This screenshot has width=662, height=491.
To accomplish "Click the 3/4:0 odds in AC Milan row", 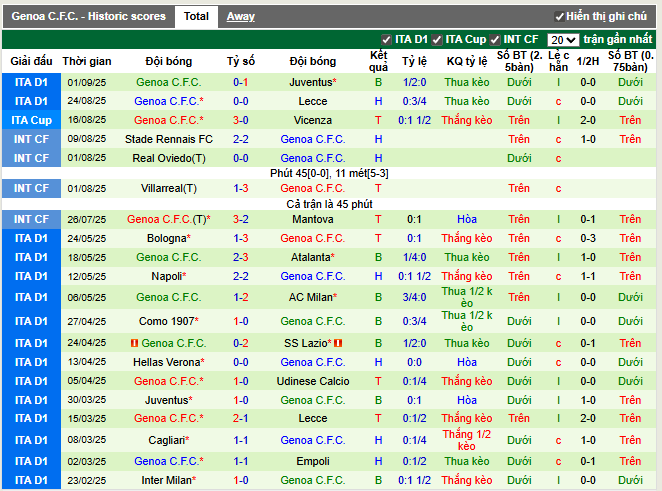I will click(x=414, y=298).
